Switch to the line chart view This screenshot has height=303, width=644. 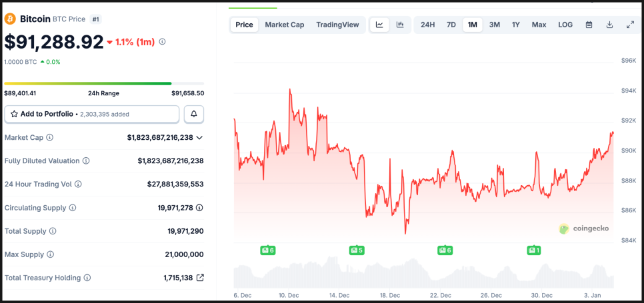(379, 25)
